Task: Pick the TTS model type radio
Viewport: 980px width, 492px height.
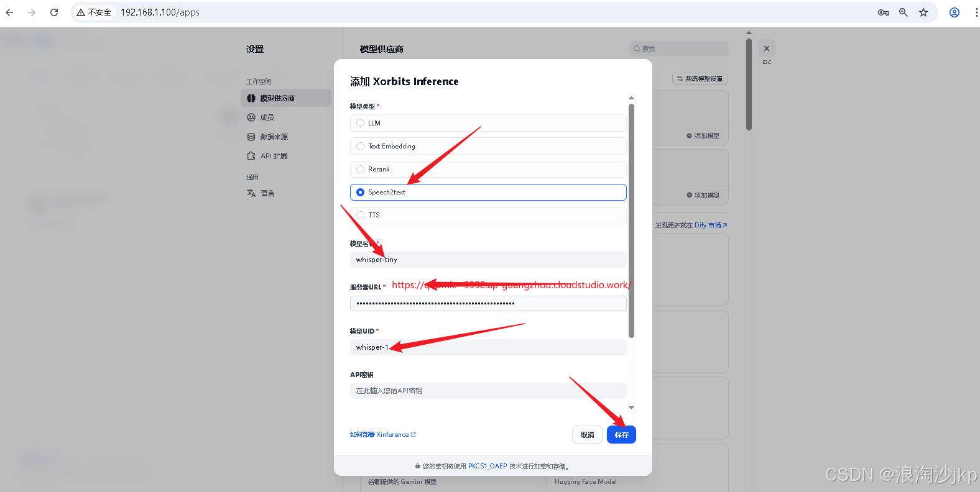Action: click(x=488, y=215)
